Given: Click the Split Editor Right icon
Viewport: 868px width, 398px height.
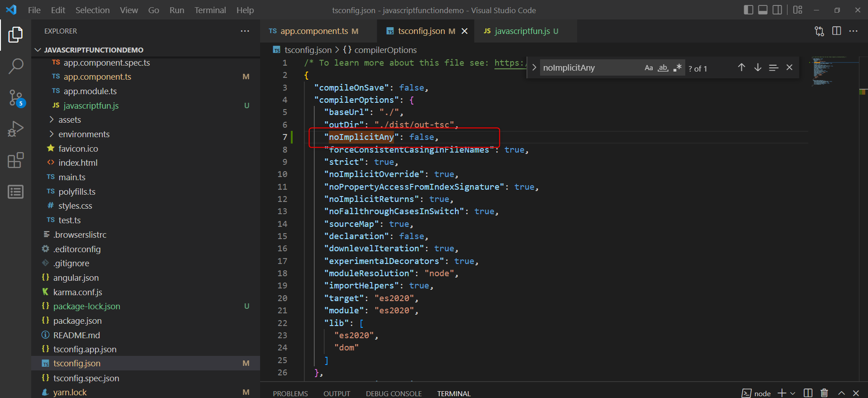Looking at the screenshot, I should coord(836,31).
